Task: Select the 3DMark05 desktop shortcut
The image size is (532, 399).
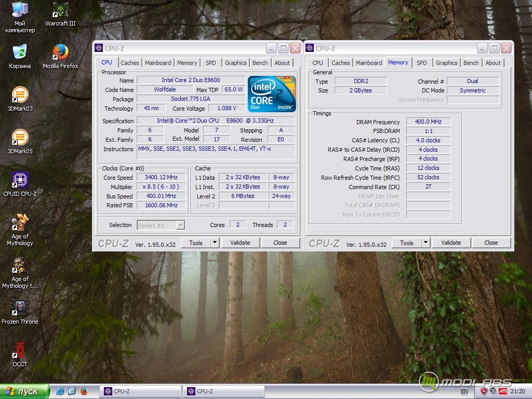Action: 20,142
